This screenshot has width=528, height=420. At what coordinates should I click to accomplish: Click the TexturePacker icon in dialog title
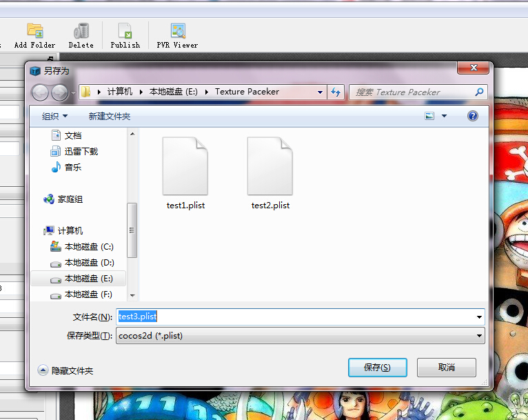point(35,71)
